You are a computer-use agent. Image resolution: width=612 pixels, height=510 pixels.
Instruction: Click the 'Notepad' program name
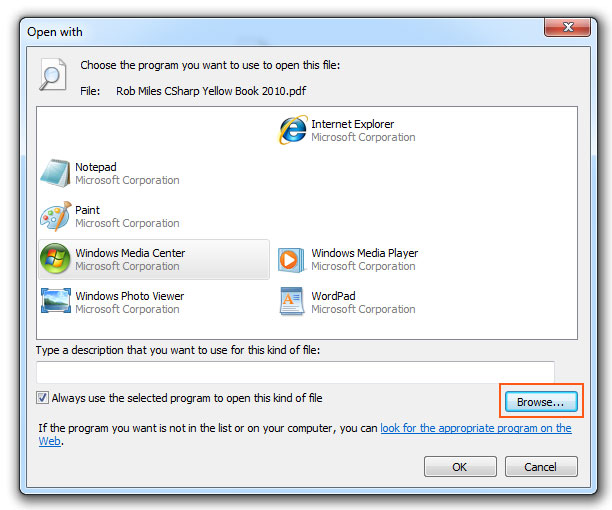click(96, 167)
